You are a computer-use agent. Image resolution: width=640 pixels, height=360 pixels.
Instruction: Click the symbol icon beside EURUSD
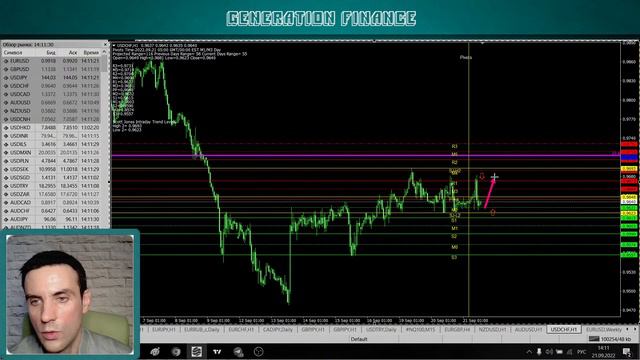click(x=6, y=61)
